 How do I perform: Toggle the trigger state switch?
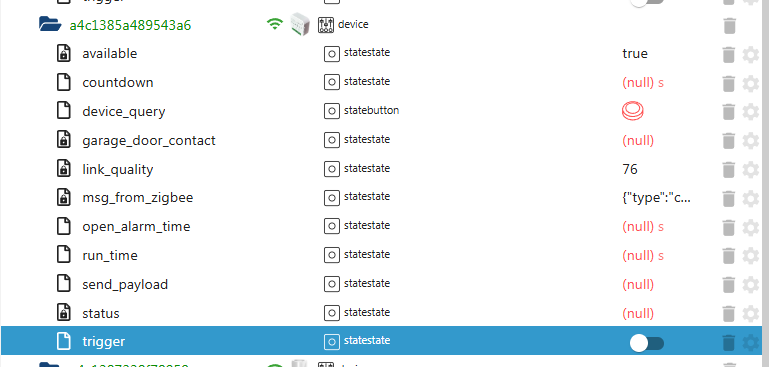pos(647,343)
